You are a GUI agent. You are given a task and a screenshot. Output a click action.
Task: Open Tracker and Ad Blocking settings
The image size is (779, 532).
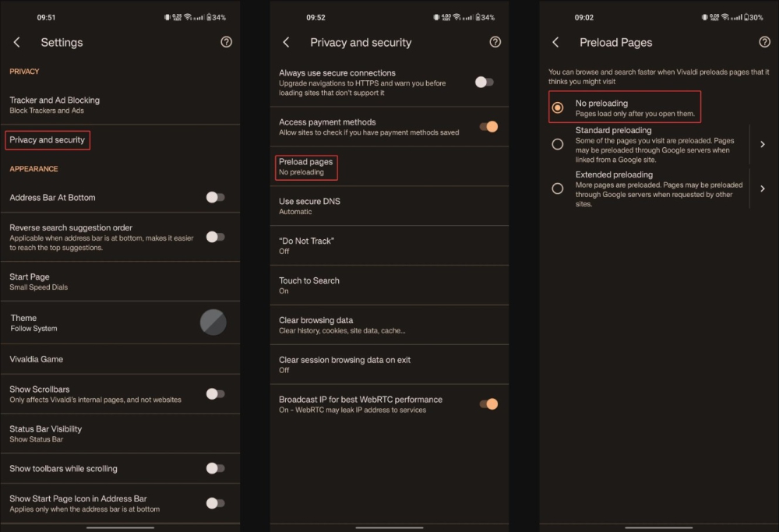55,104
